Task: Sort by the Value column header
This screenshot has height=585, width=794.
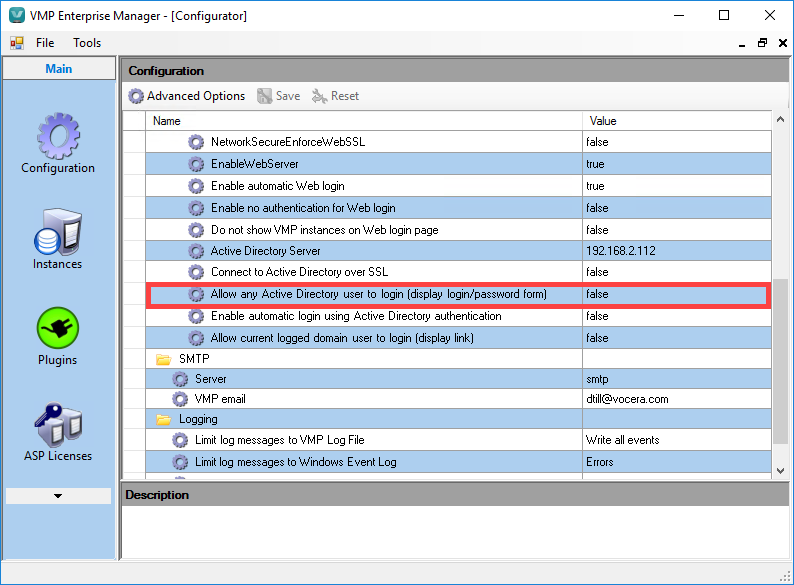Action: (x=677, y=121)
